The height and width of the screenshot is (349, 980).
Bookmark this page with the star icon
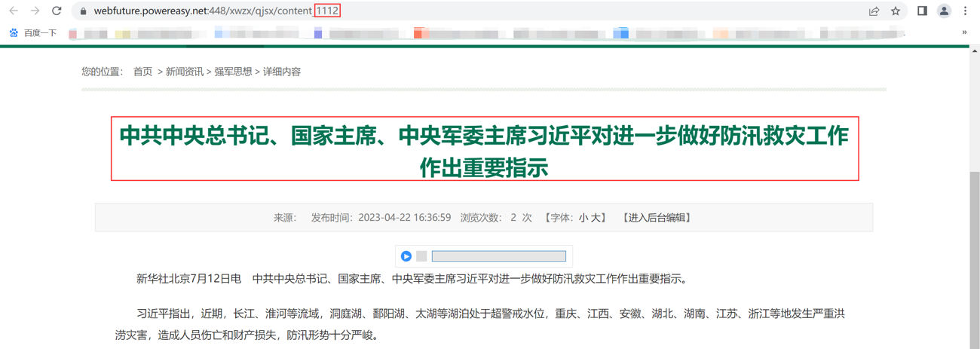click(896, 11)
